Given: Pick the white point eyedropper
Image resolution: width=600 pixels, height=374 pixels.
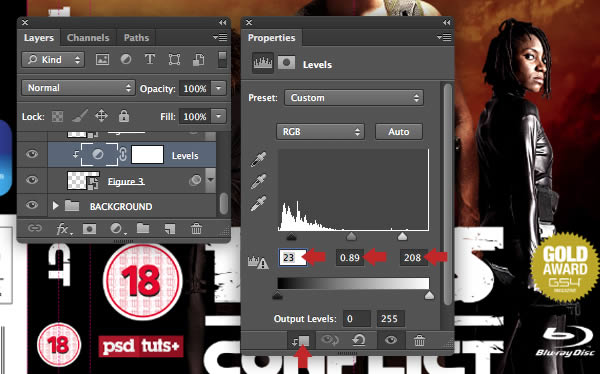Looking at the screenshot, I should pyautogui.click(x=258, y=204).
